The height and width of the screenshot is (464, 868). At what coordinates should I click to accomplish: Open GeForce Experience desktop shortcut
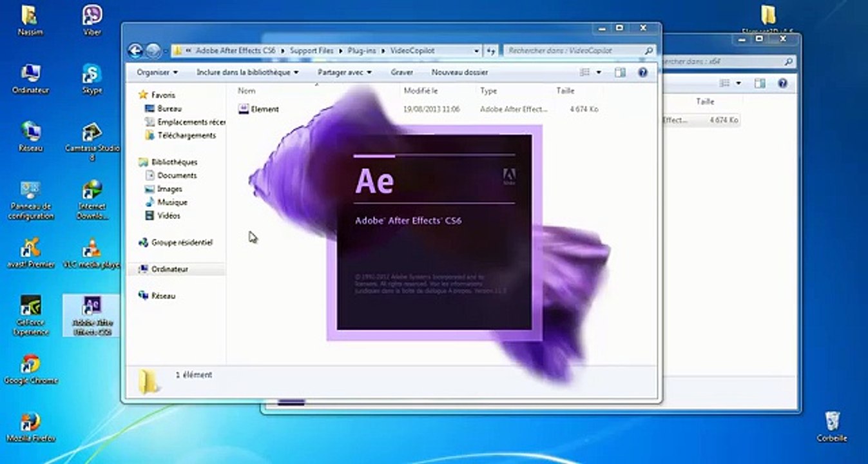[30, 316]
